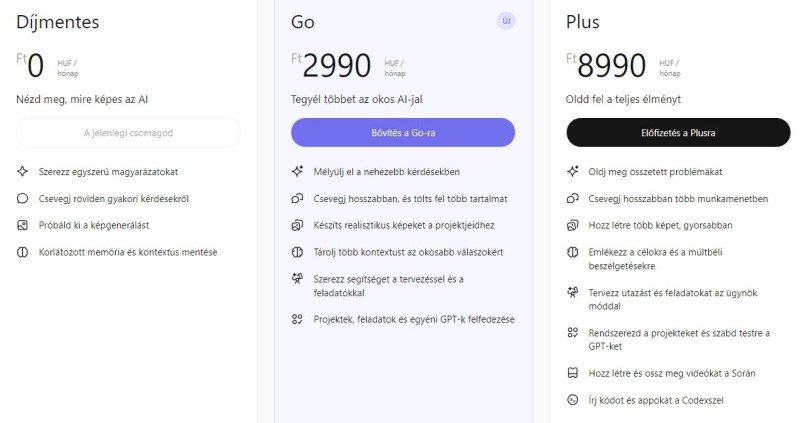Click the black "Előfizetés a Plusra" button
Viewport: 800px width, 423px height.
(678, 132)
